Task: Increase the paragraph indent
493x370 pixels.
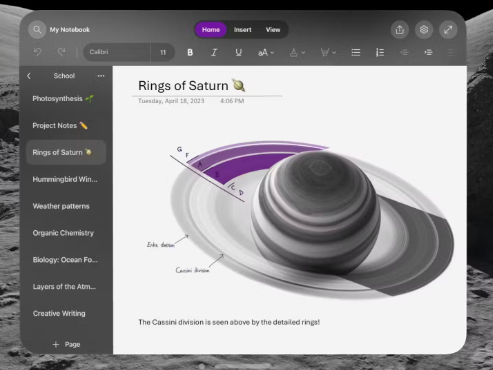Action: [428, 52]
